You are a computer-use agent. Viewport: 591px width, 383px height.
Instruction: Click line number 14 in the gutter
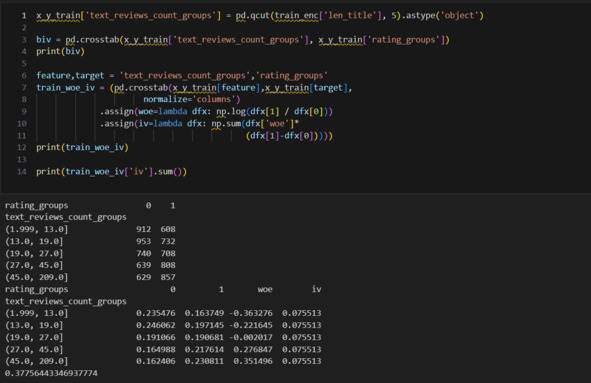[x=22, y=172]
